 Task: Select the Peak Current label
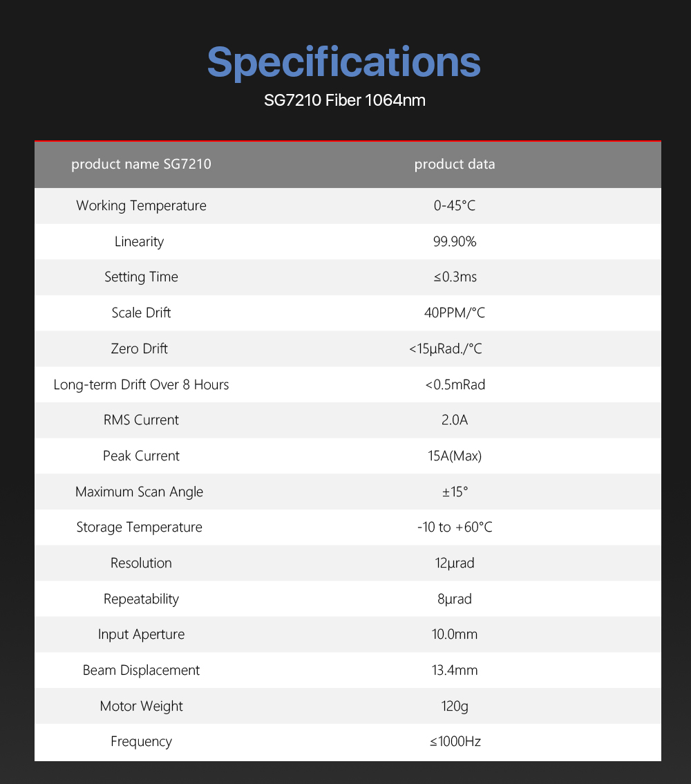click(142, 456)
